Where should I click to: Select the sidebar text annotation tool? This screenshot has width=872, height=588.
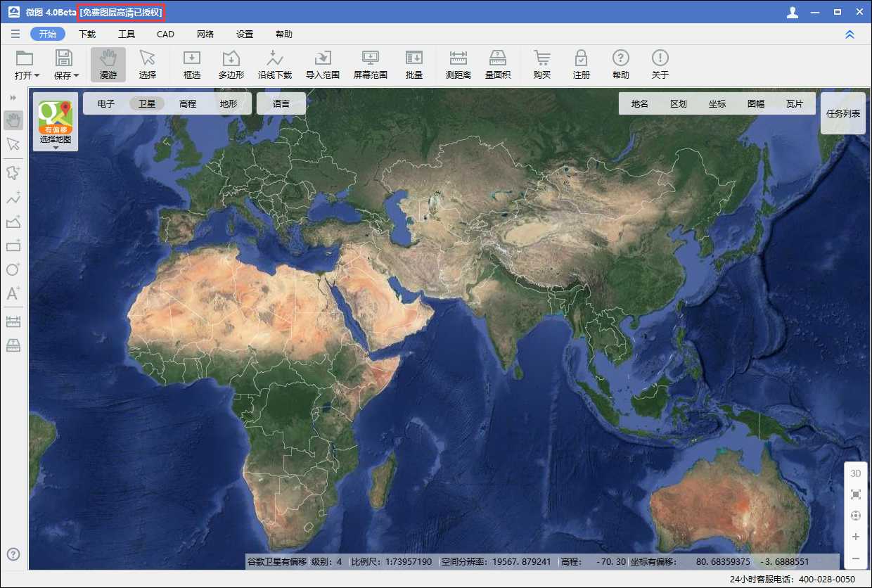point(13,293)
